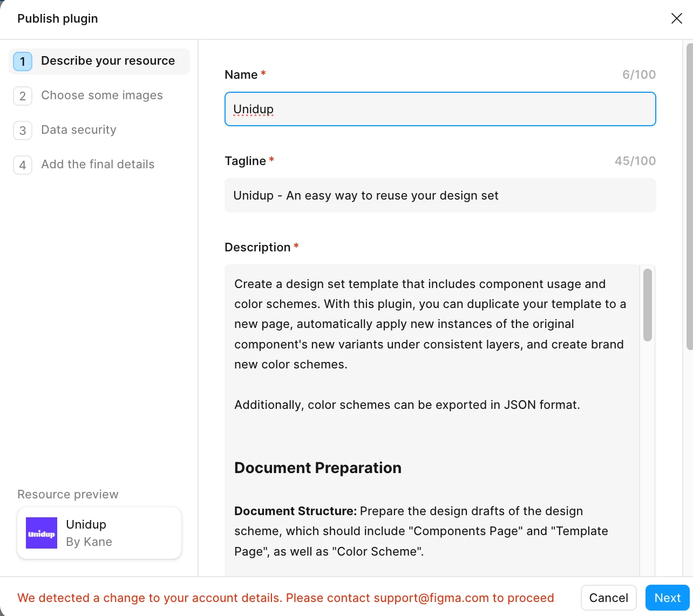
Task: Click into the Tagline text field
Action: 440,195
